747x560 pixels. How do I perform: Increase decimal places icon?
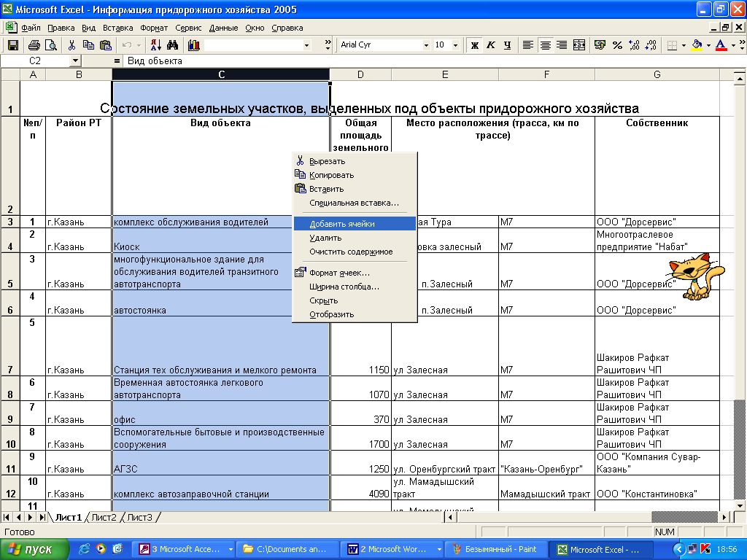[634, 45]
